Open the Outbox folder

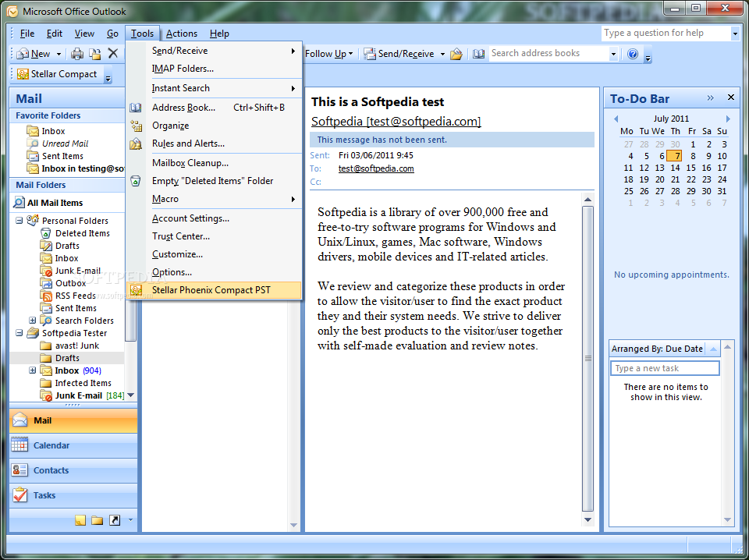[x=71, y=283]
